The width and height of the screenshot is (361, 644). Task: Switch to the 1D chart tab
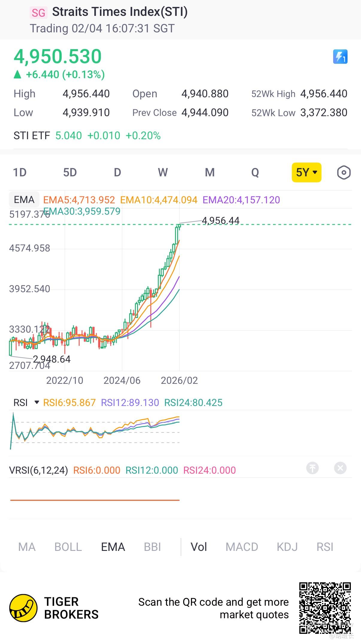pos(20,172)
